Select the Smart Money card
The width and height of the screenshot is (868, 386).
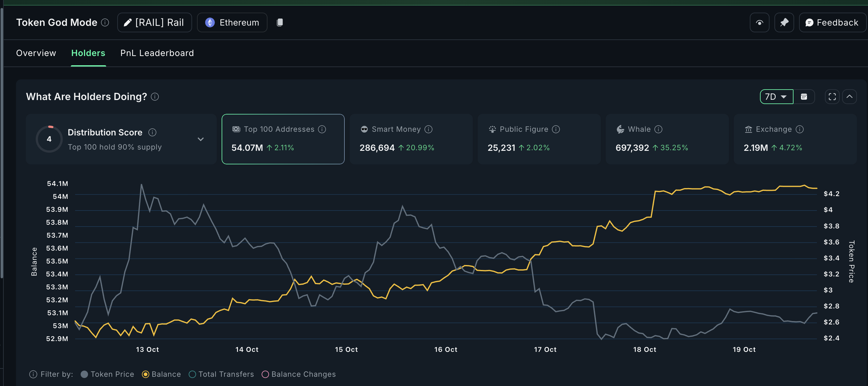coord(411,139)
